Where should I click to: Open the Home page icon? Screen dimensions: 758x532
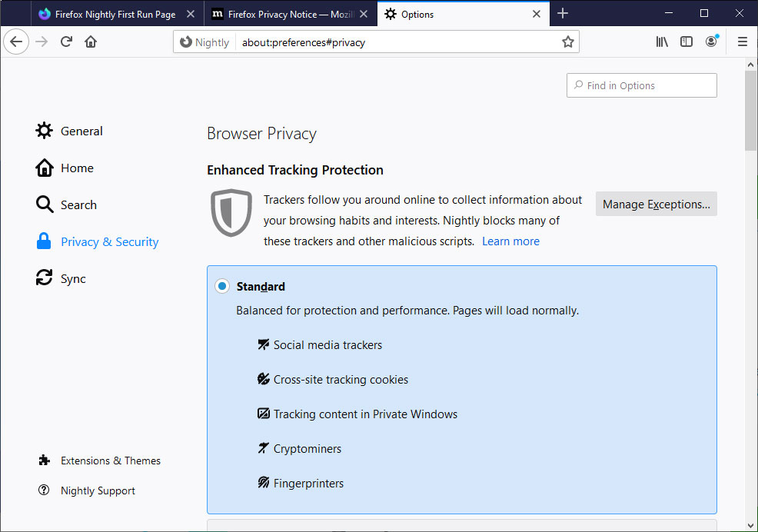(x=91, y=42)
